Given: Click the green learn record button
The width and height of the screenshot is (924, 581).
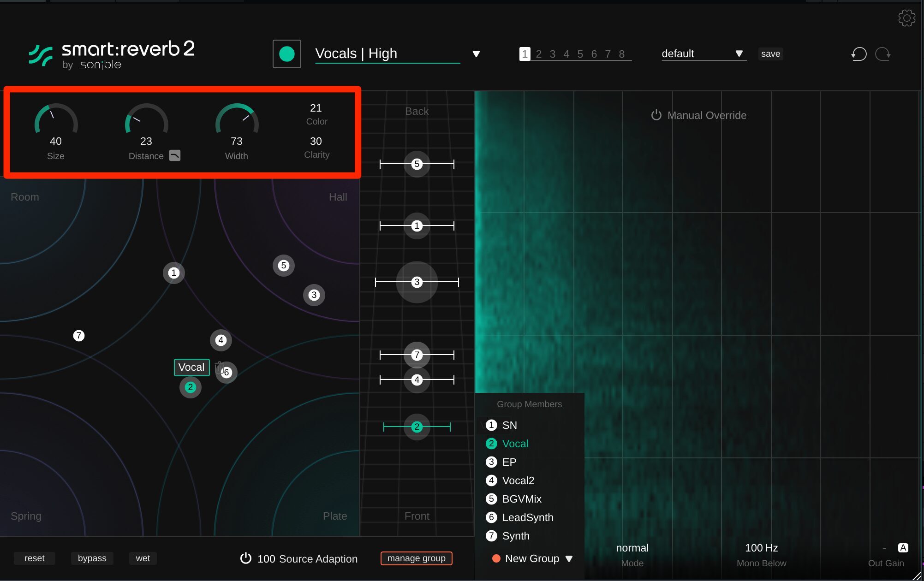Looking at the screenshot, I should tap(286, 54).
